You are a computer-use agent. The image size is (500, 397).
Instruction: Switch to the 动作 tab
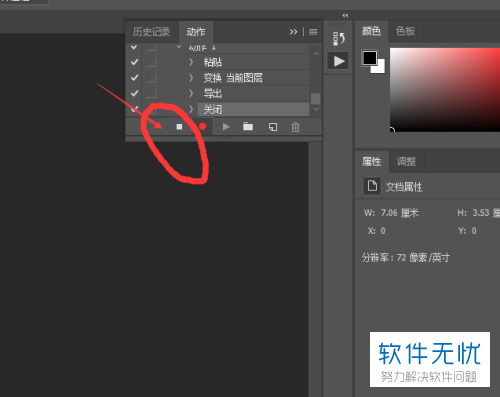click(196, 32)
